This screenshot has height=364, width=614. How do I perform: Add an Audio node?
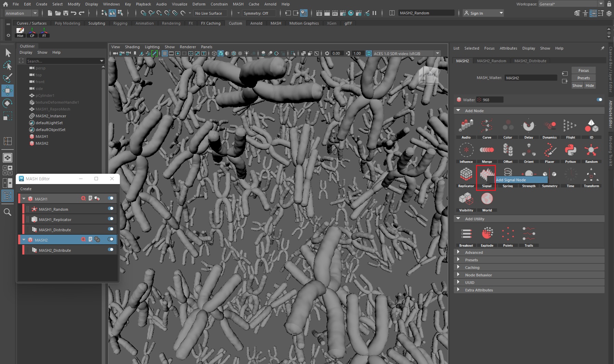pos(466,126)
